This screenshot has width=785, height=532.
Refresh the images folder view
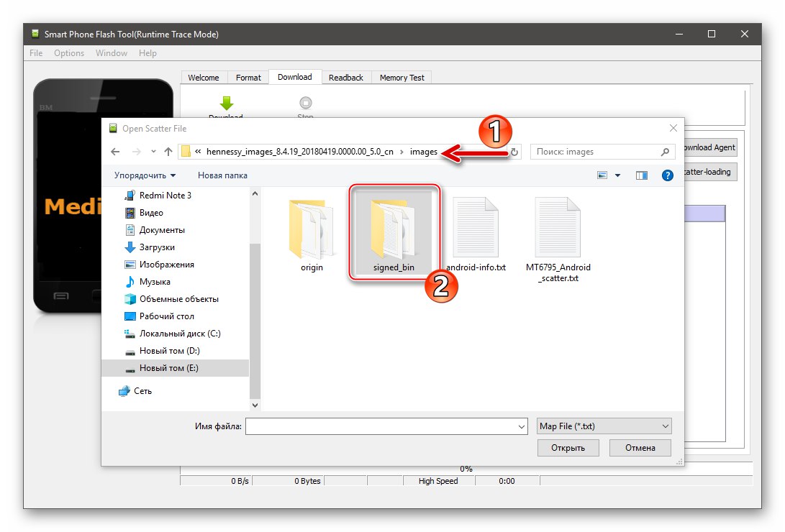514,152
